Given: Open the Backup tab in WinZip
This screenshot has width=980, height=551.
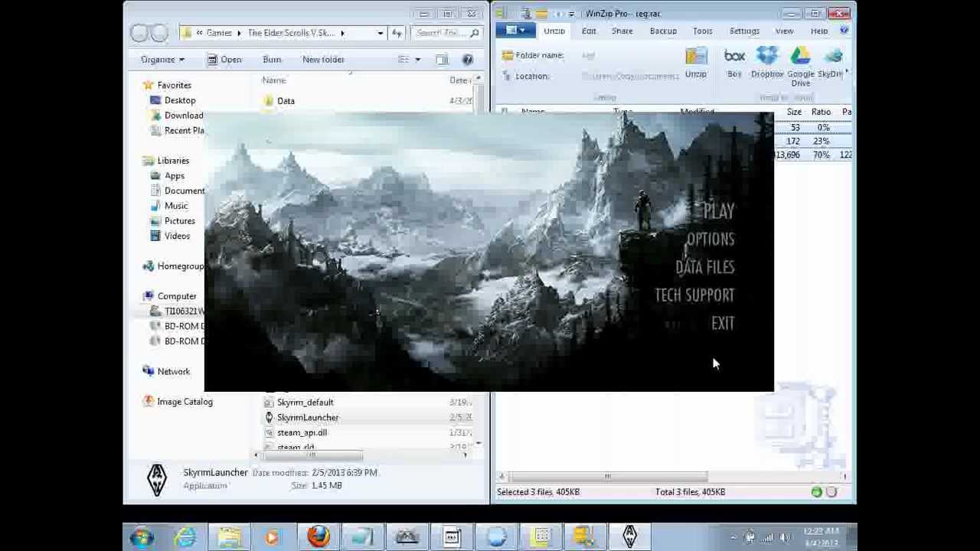Looking at the screenshot, I should click(x=663, y=31).
